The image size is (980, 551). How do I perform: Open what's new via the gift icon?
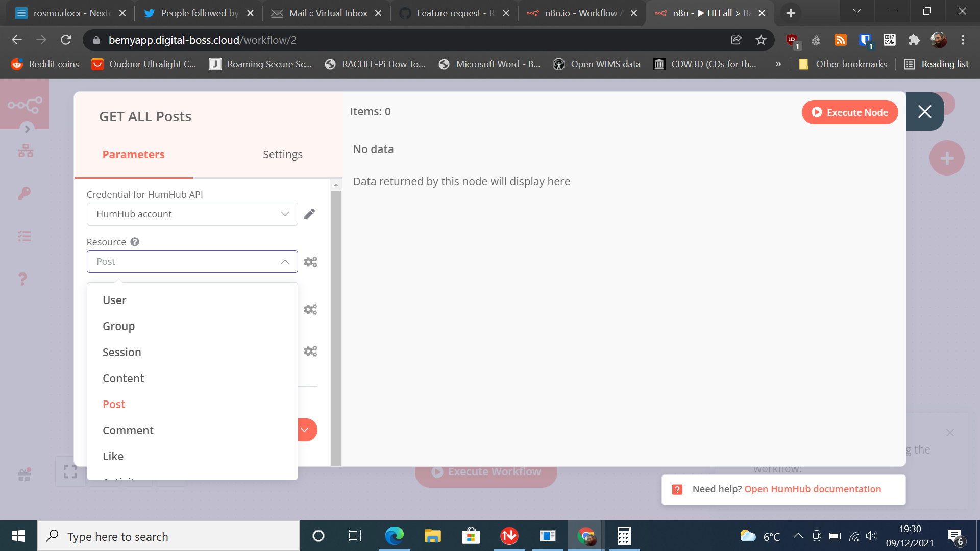(x=24, y=473)
